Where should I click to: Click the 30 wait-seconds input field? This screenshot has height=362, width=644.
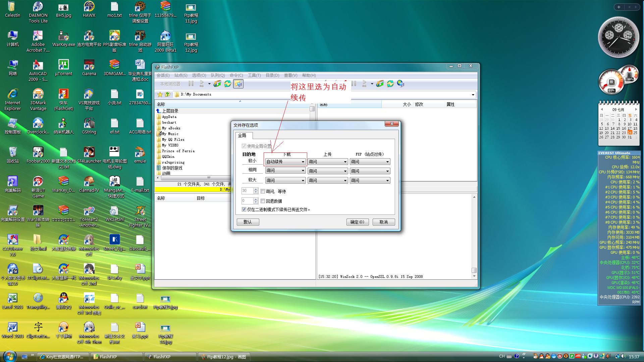click(248, 191)
